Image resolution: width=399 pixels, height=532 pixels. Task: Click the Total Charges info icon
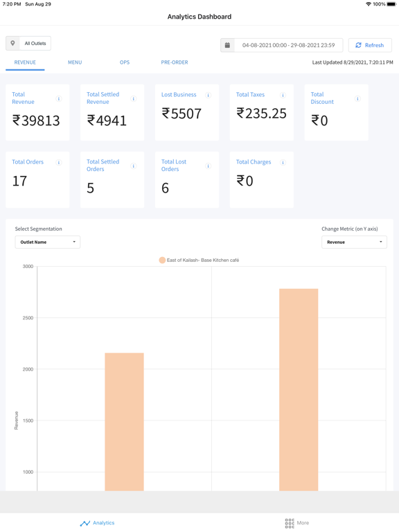pyautogui.click(x=283, y=163)
